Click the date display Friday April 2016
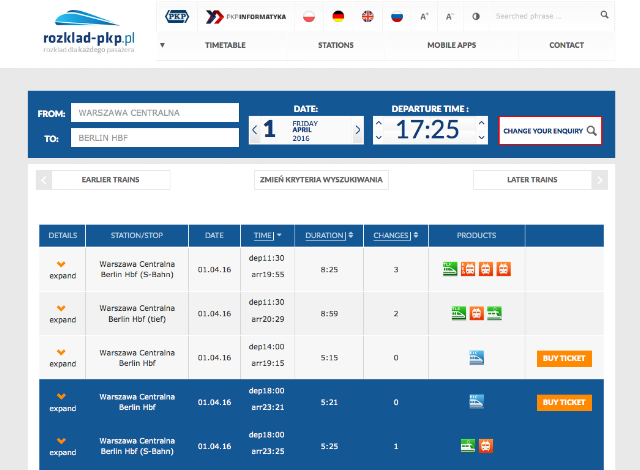The height and width of the screenshot is (470, 640). (x=306, y=130)
